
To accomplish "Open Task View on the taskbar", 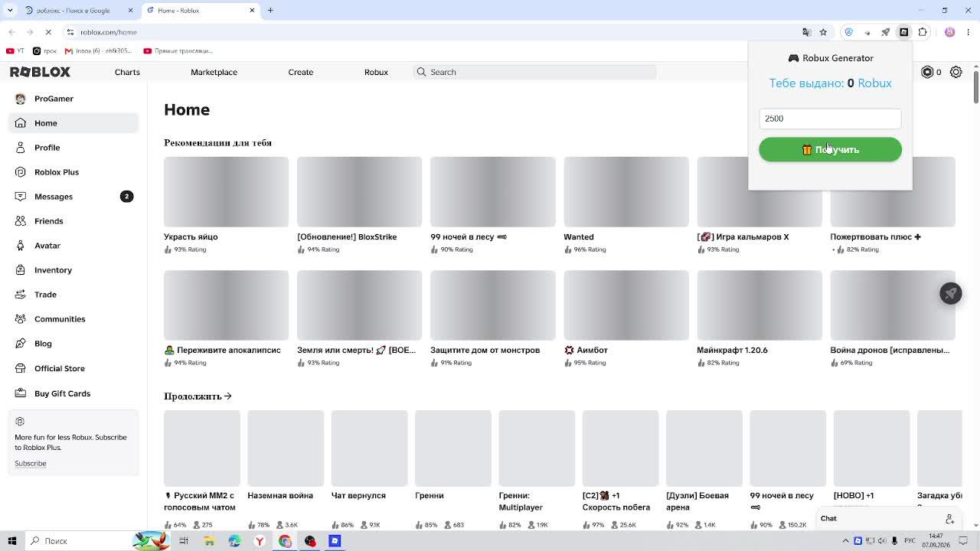I will click(184, 541).
